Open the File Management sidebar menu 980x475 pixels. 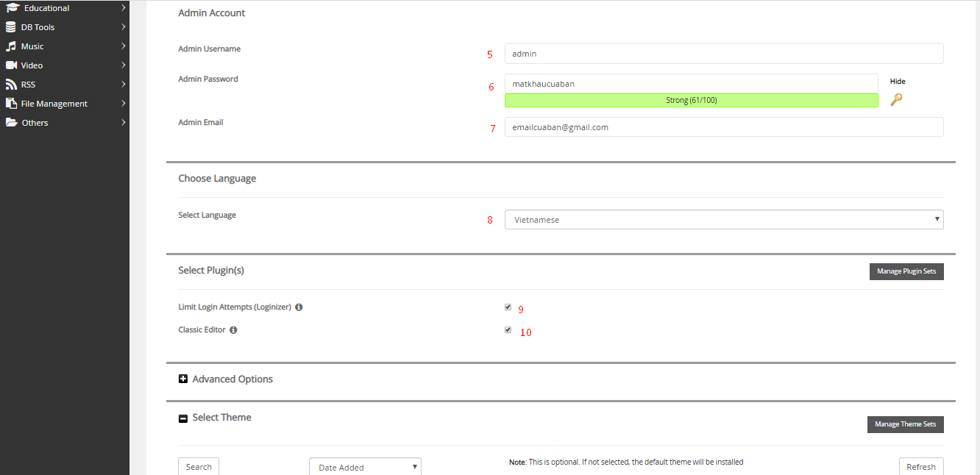(65, 104)
